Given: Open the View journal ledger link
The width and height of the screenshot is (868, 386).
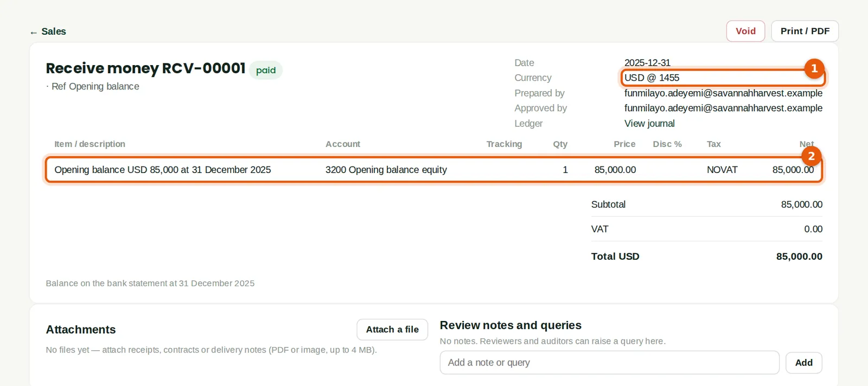Looking at the screenshot, I should tap(649, 124).
